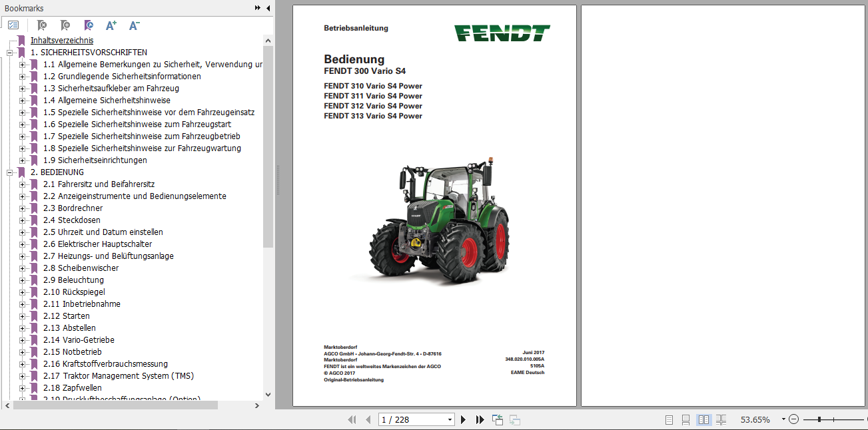
Task: Click the bookmark icon beside 1.9 Sicherheitseinrichtungen
Action: 34,160
